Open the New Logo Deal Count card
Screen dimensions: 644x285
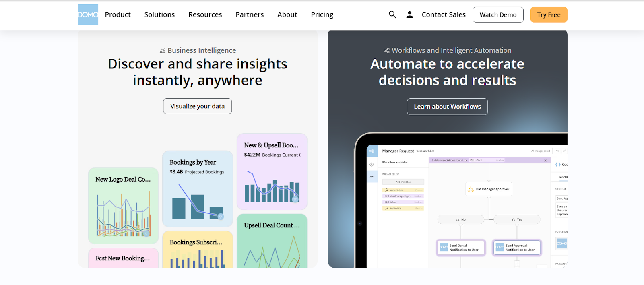[x=123, y=206]
